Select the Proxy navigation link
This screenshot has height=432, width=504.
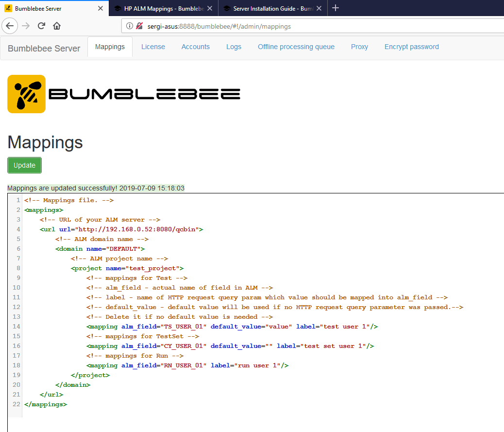(x=359, y=47)
